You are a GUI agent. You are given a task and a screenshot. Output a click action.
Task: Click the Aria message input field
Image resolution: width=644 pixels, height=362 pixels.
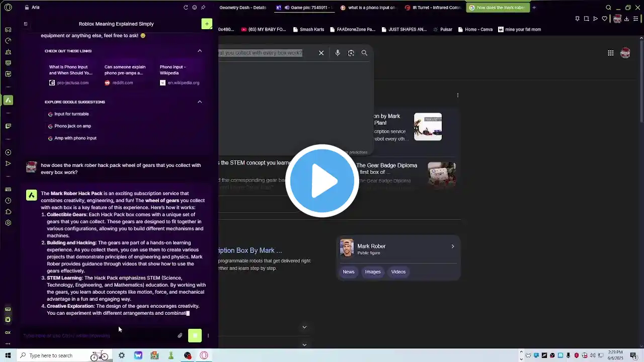coord(98,335)
